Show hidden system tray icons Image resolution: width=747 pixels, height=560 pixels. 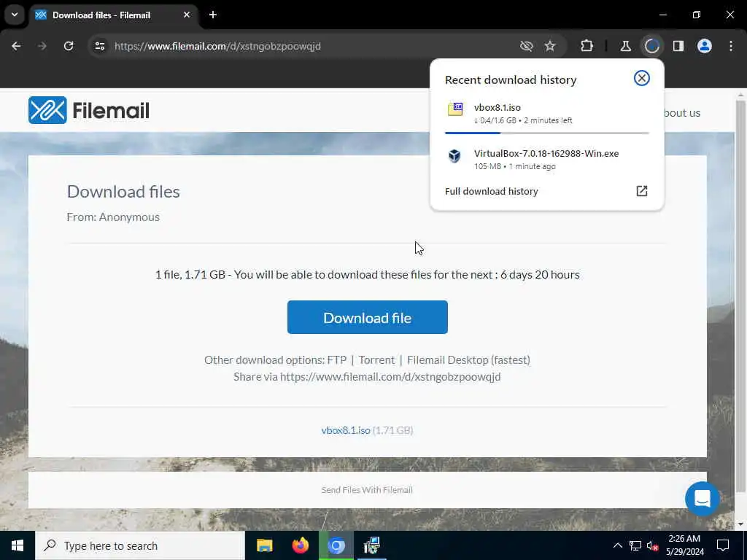[x=617, y=545]
